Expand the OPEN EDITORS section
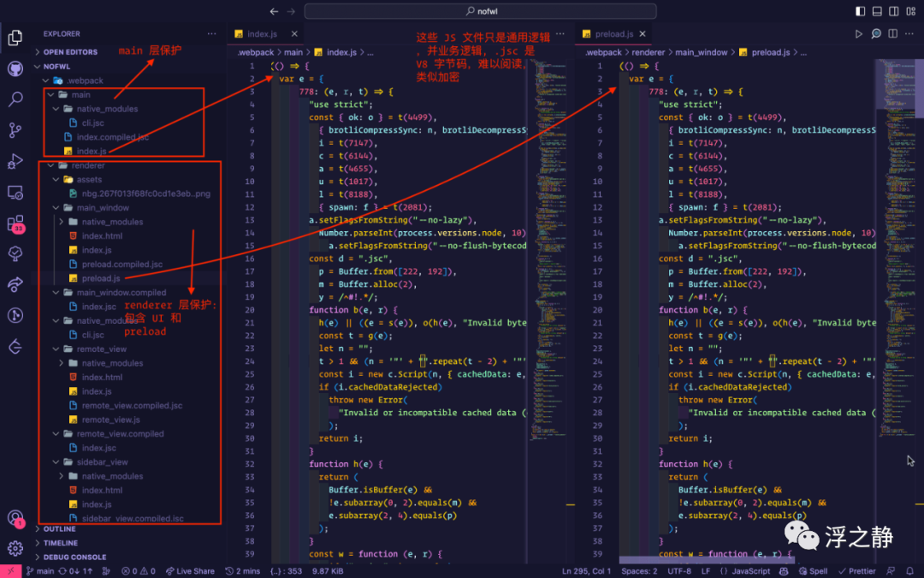The width and height of the screenshot is (924, 578). (71, 52)
